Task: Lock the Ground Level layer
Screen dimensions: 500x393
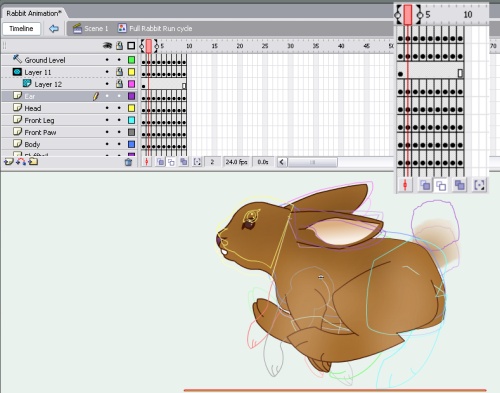Action: (x=119, y=60)
